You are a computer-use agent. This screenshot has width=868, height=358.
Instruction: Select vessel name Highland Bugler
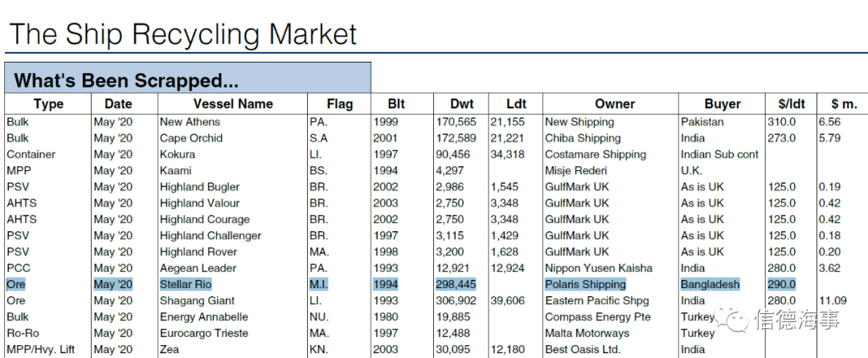(x=199, y=187)
